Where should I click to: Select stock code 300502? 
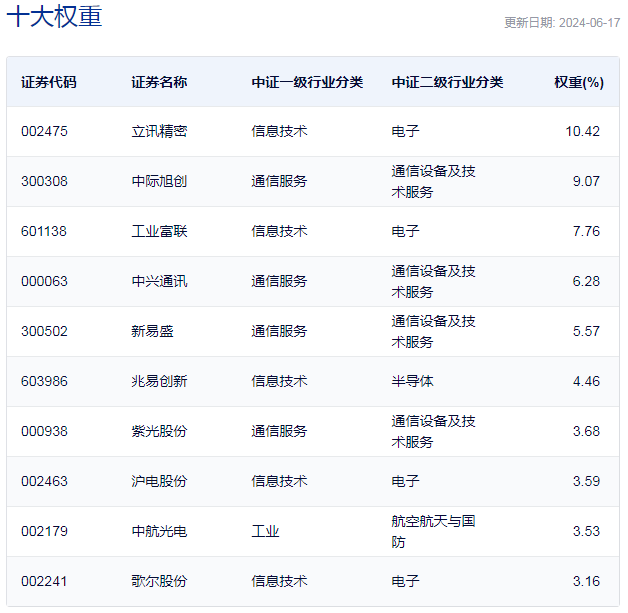click(44, 332)
